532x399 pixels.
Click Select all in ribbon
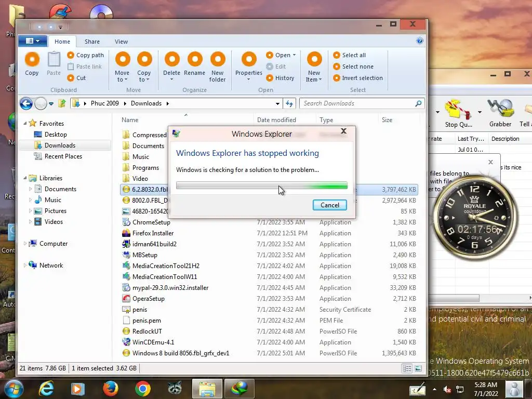pyautogui.click(x=350, y=55)
